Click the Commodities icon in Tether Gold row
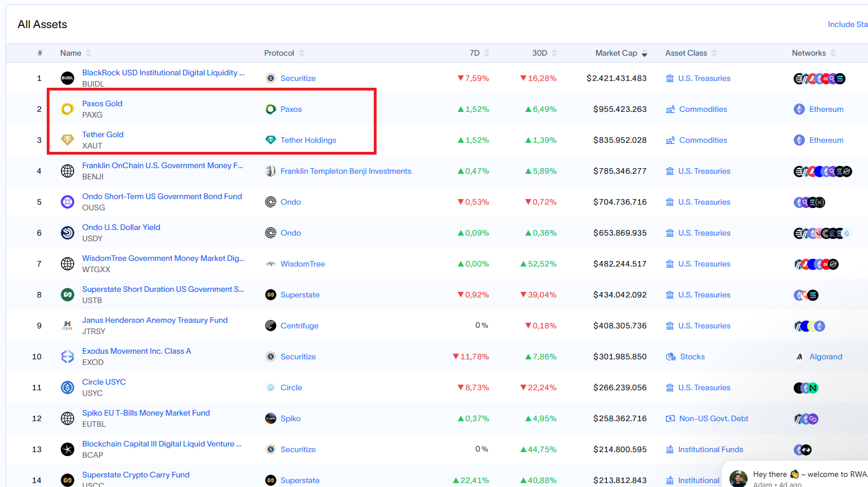 [x=670, y=140]
